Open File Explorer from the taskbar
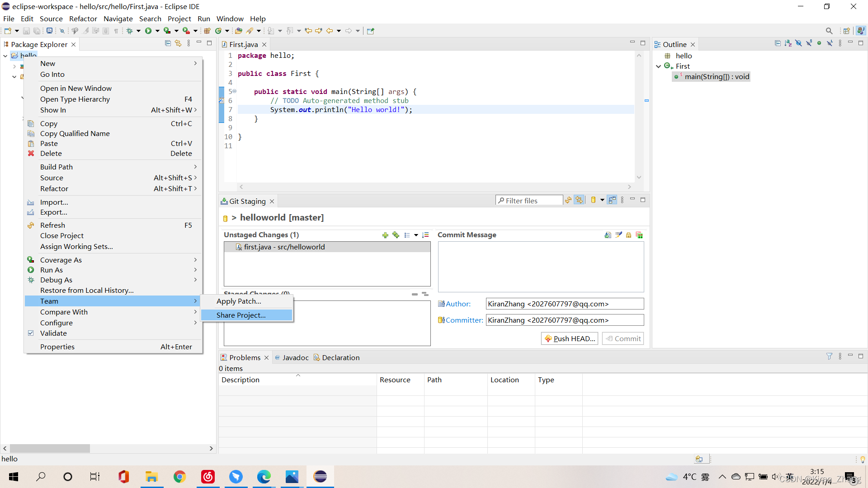This screenshot has height=488, width=868. (x=151, y=476)
